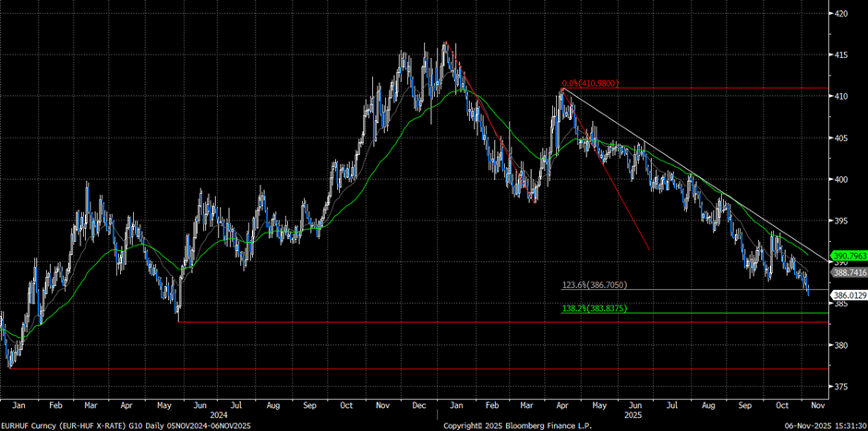Click the rightmost Nov label on the time axis
This screenshot has height=431, width=868.
tap(818, 405)
